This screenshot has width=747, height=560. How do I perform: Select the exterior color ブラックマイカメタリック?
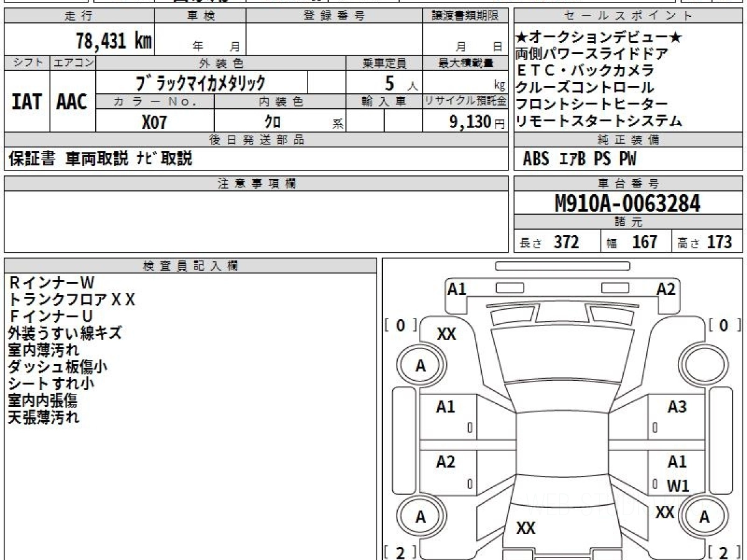click(200, 83)
